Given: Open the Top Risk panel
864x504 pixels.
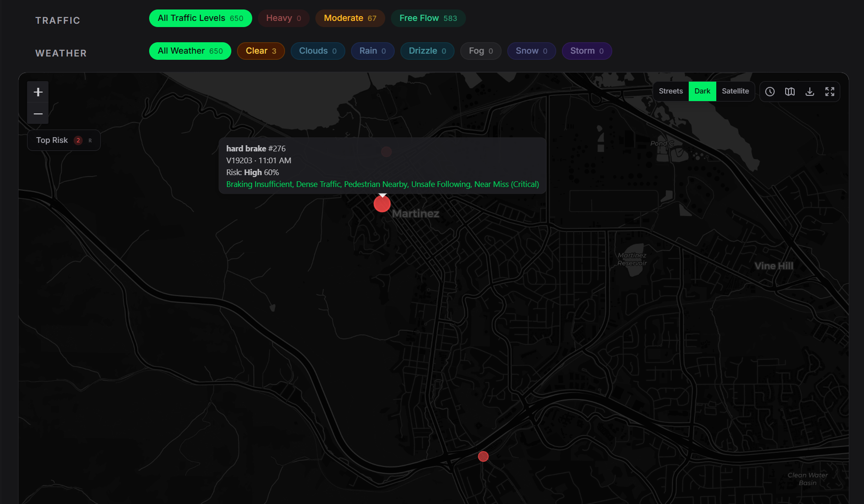Looking at the screenshot, I should pyautogui.click(x=64, y=140).
